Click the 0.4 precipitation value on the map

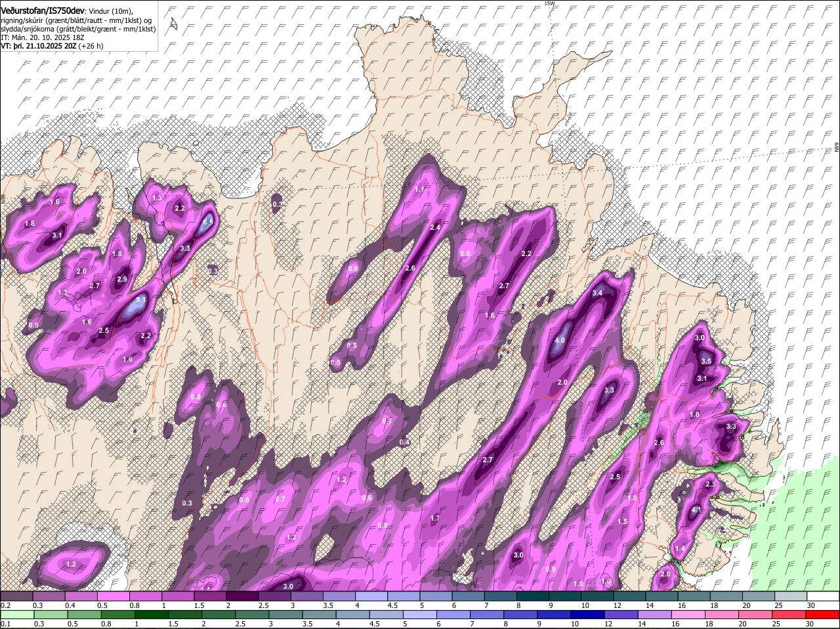pos(405,442)
